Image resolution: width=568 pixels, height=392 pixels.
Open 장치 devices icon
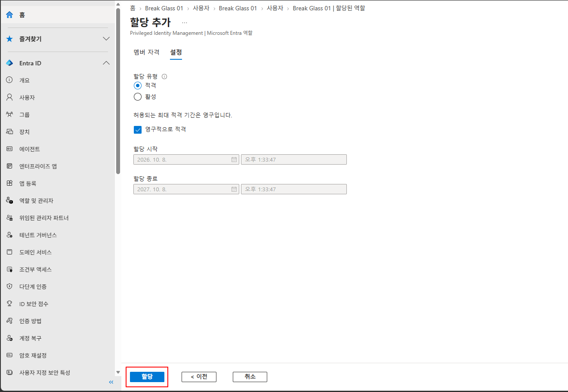coord(9,132)
